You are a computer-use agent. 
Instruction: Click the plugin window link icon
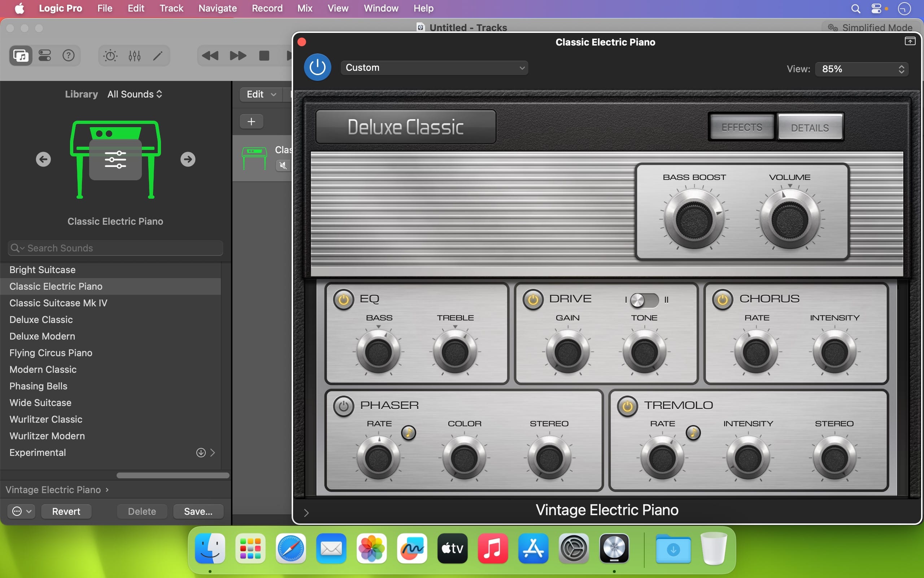910,41
